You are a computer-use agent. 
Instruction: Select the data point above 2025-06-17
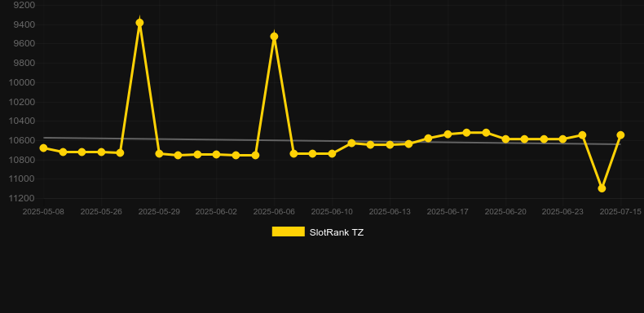(448, 134)
